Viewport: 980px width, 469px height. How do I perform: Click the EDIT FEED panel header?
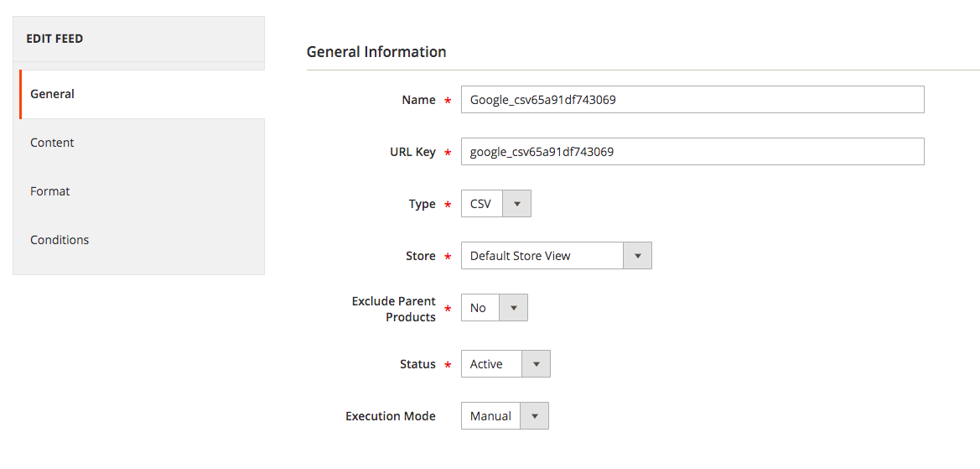pos(55,39)
